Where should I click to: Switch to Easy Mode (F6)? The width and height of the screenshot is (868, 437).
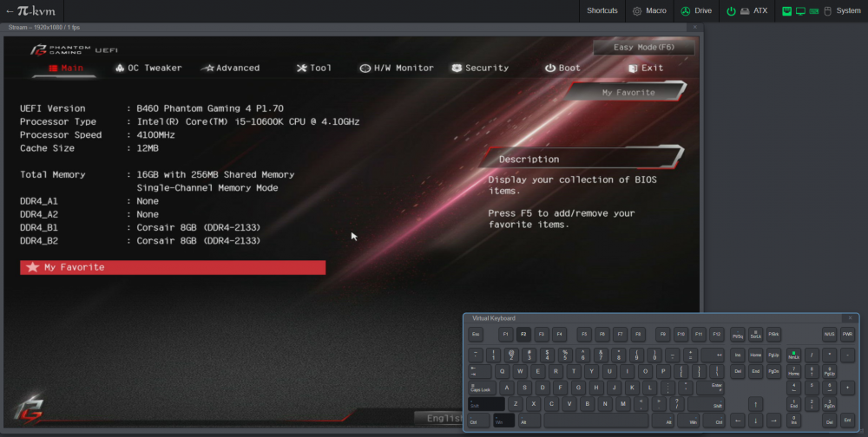click(644, 48)
